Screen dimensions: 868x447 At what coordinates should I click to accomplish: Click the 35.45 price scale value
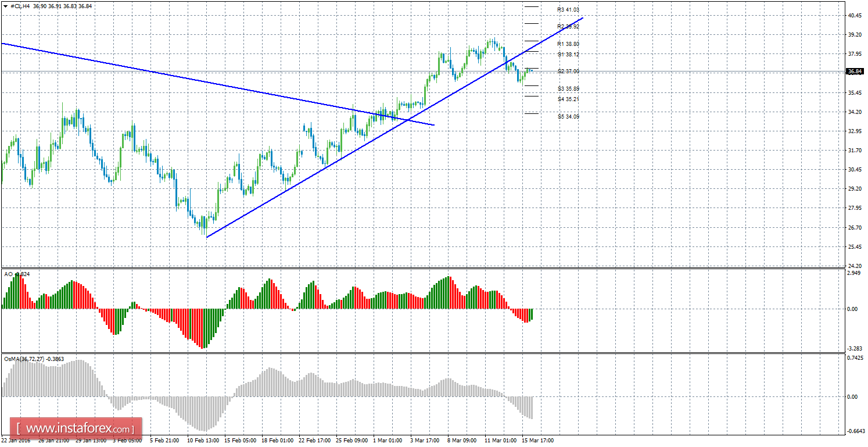[855, 93]
